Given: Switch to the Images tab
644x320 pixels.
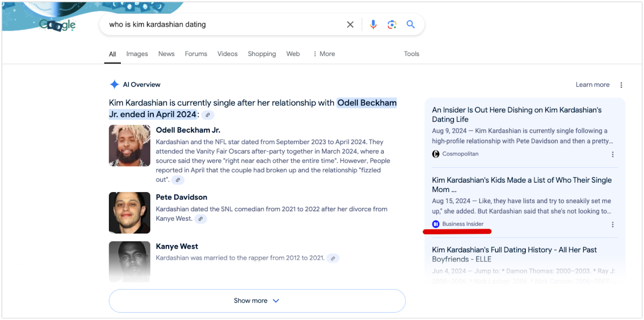Looking at the screenshot, I should coord(137,54).
